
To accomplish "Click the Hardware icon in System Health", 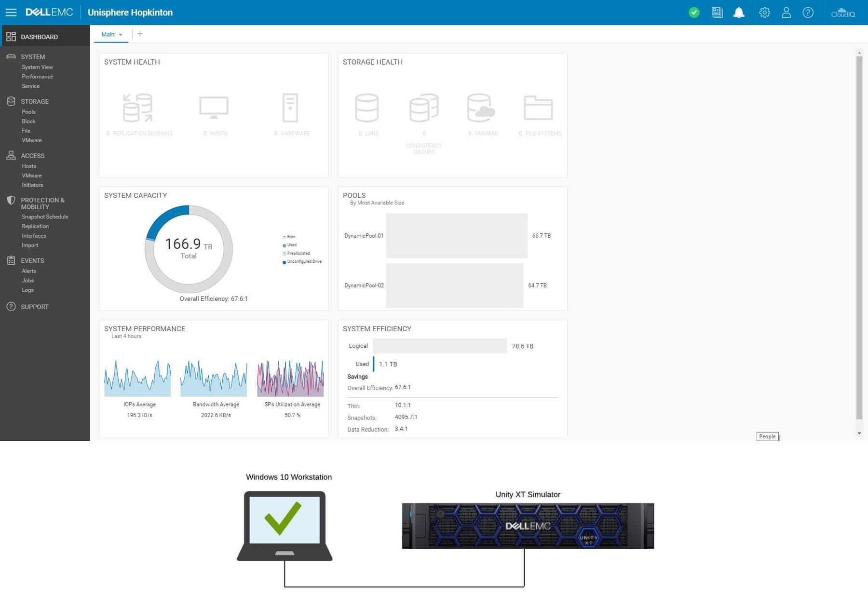I will tap(290, 108).
